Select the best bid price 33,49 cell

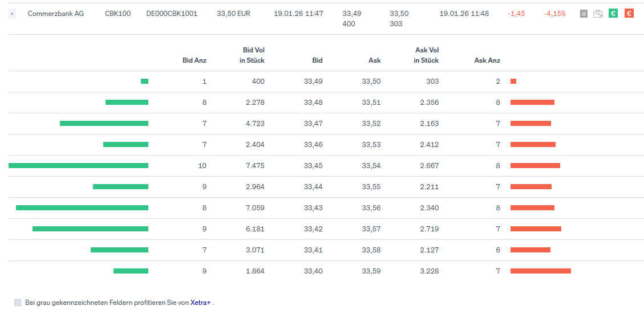point(313,81)
